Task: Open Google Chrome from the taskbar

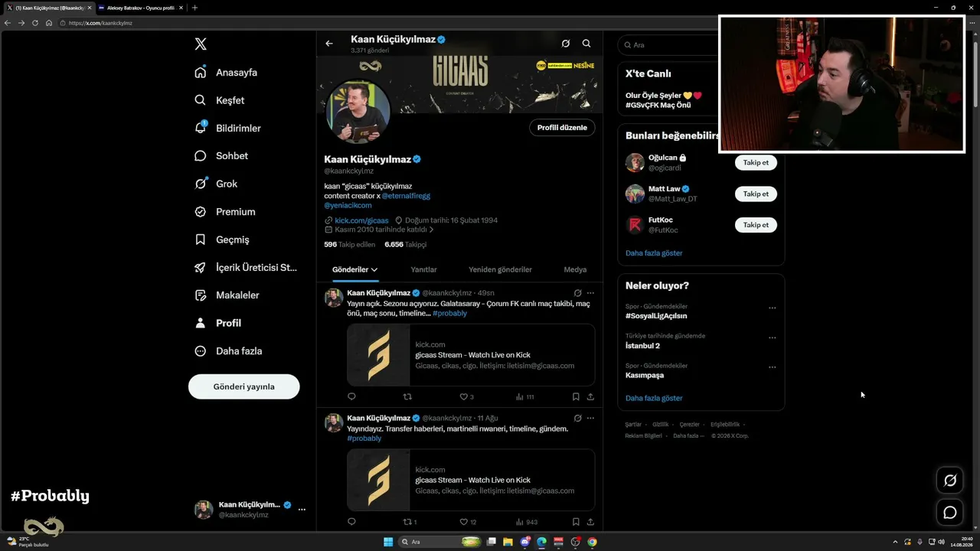Action: click(x=592, y=542)
